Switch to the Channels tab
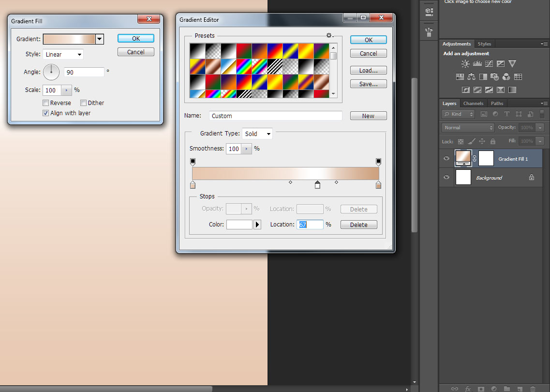Screen dimensions: 550x392 (473, 103)
